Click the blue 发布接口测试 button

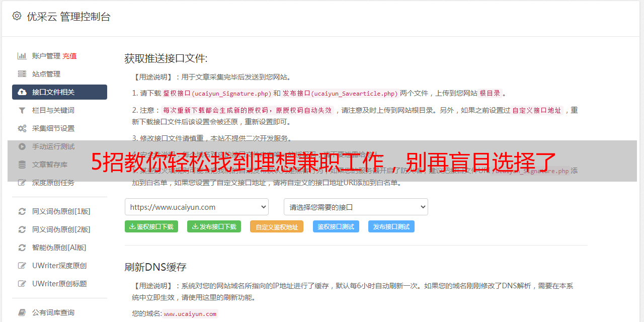[391, 226]
